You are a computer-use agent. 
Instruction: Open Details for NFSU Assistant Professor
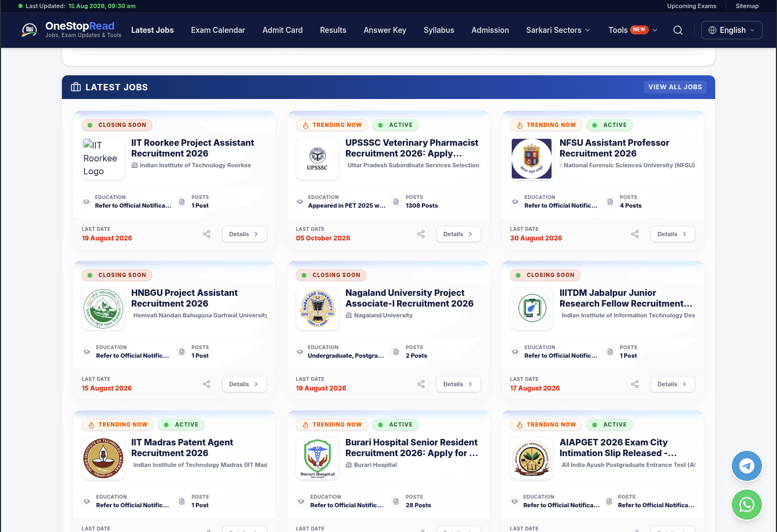tap(673, 234)
